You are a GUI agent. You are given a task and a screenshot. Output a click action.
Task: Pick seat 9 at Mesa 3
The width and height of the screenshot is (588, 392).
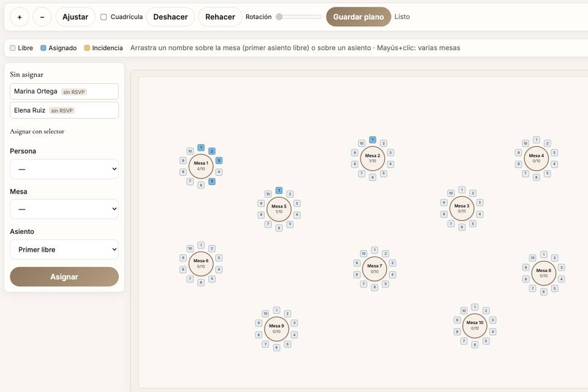(x=444, y=203)
